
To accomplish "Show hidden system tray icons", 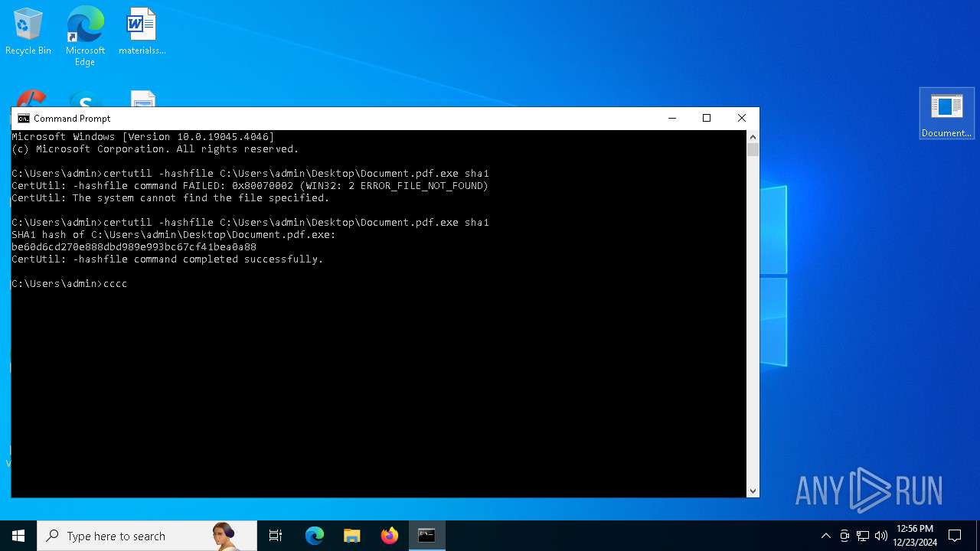I will coord(825,536).
